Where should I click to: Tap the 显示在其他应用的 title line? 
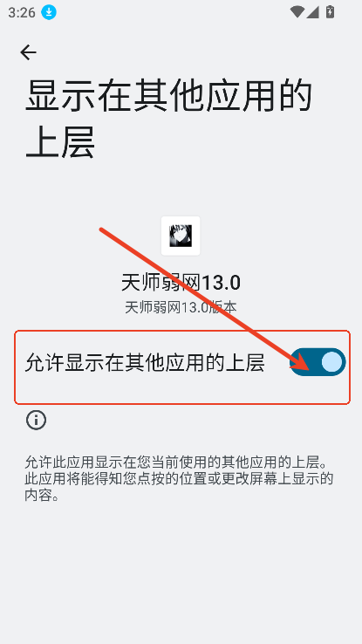168,96
